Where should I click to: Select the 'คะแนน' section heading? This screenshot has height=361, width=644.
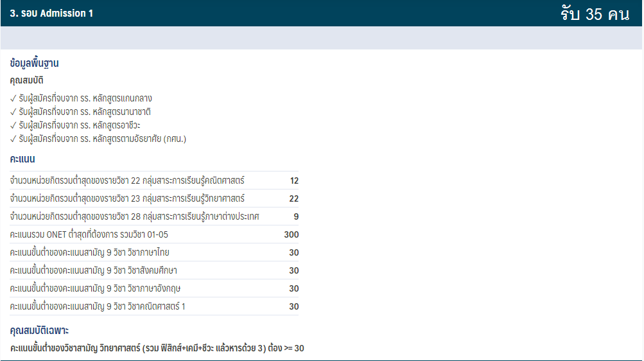tap(22, 159)
